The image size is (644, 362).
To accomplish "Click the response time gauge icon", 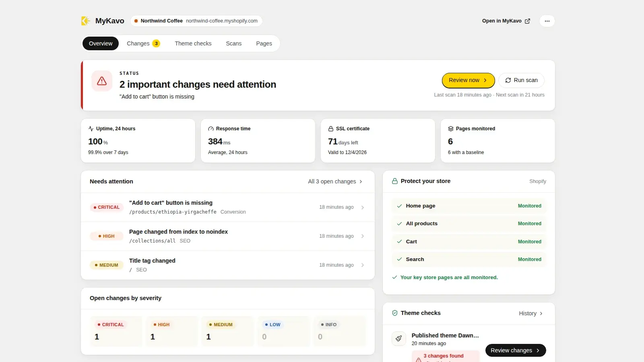I will coord(211,129).
